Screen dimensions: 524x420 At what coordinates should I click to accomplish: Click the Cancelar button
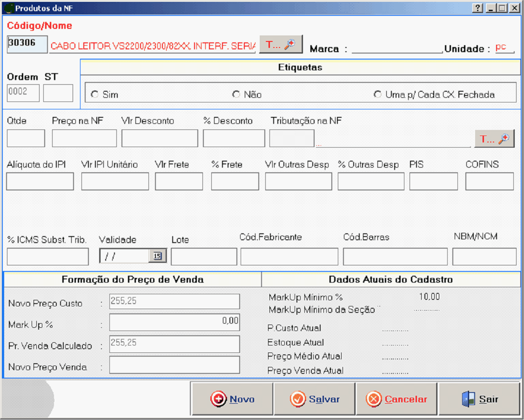[396, 399]
